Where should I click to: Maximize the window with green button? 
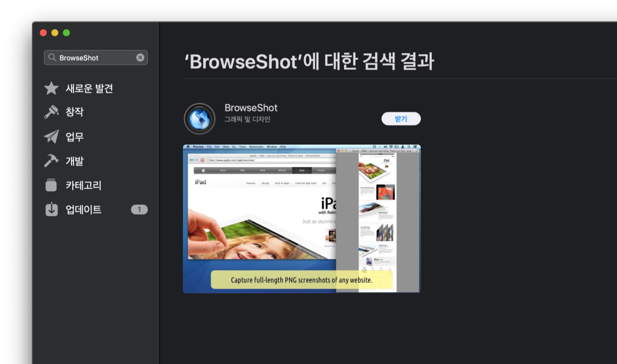point(66,33)
